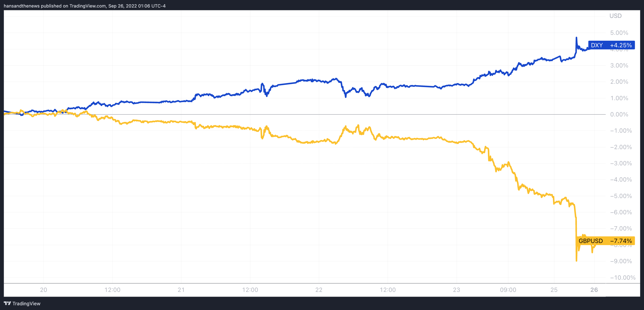Click the −9.00% price axis label

pos(621,261)
